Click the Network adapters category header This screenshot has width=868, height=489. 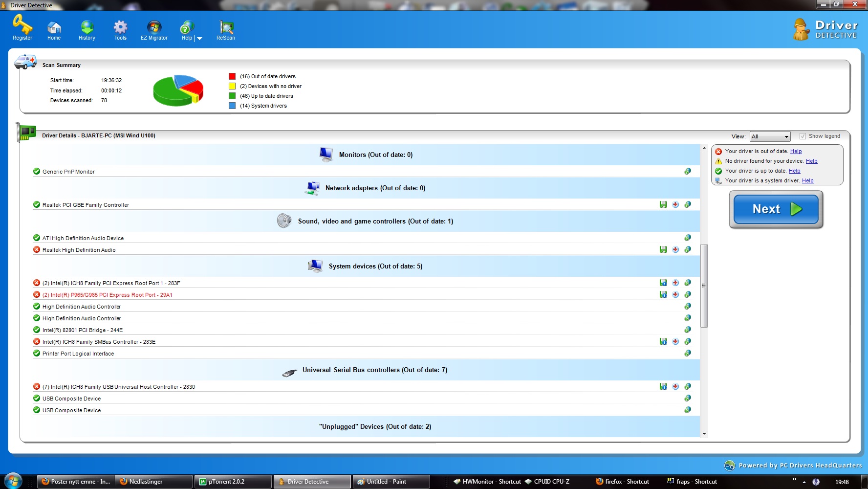coord(366,188)
